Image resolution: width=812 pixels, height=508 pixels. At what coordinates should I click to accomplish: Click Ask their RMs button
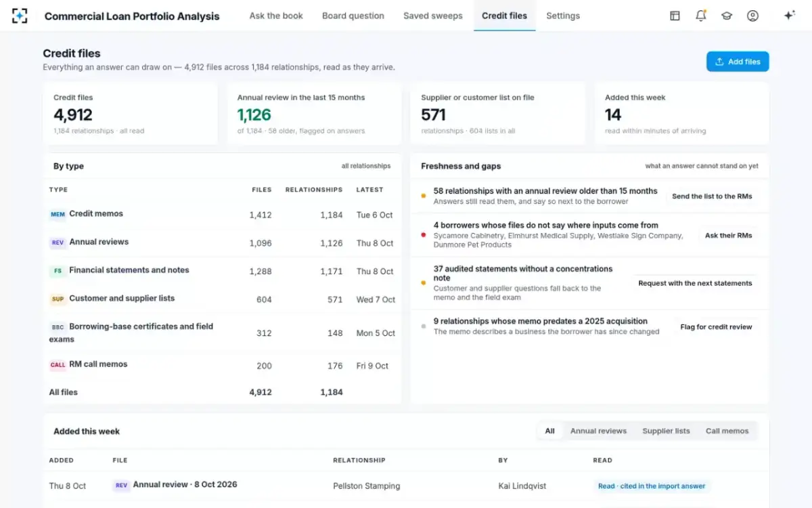point(728,236)
